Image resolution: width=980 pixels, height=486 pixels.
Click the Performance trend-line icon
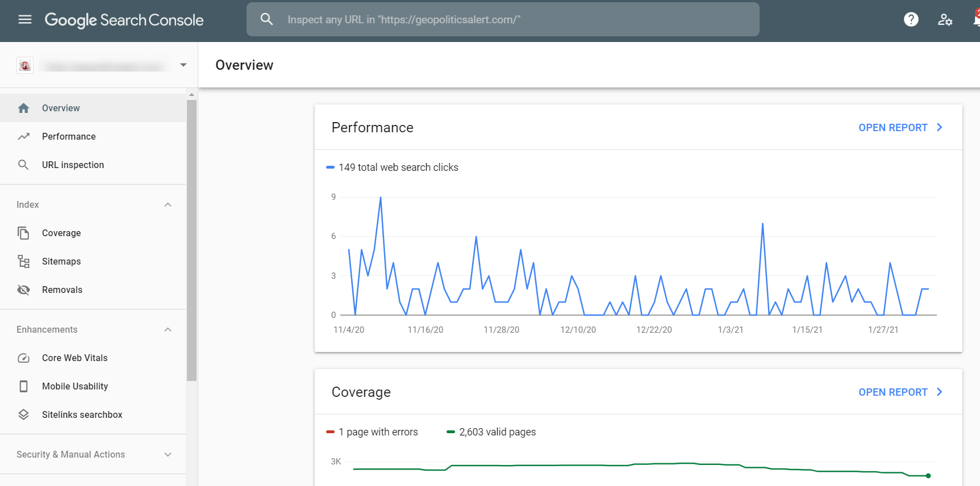pyautogui.click(x=23, y=136)
